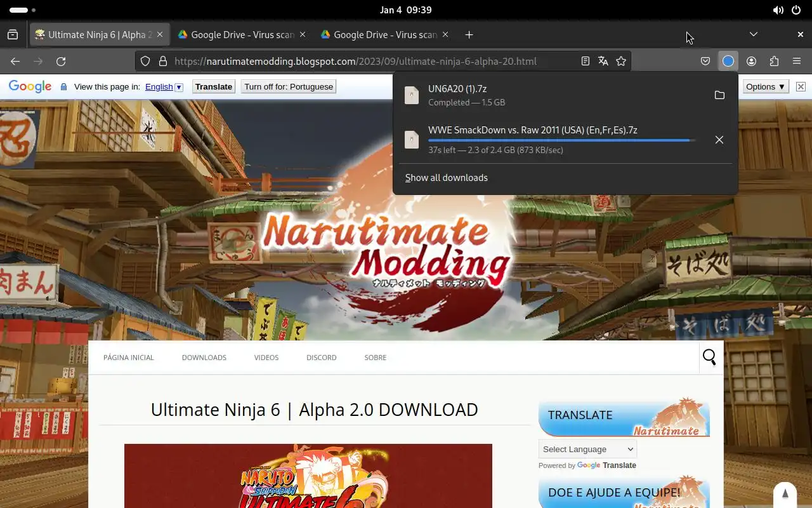Click Powered by Google Translate text
This screenshot has width=812, height=508.
587,465
